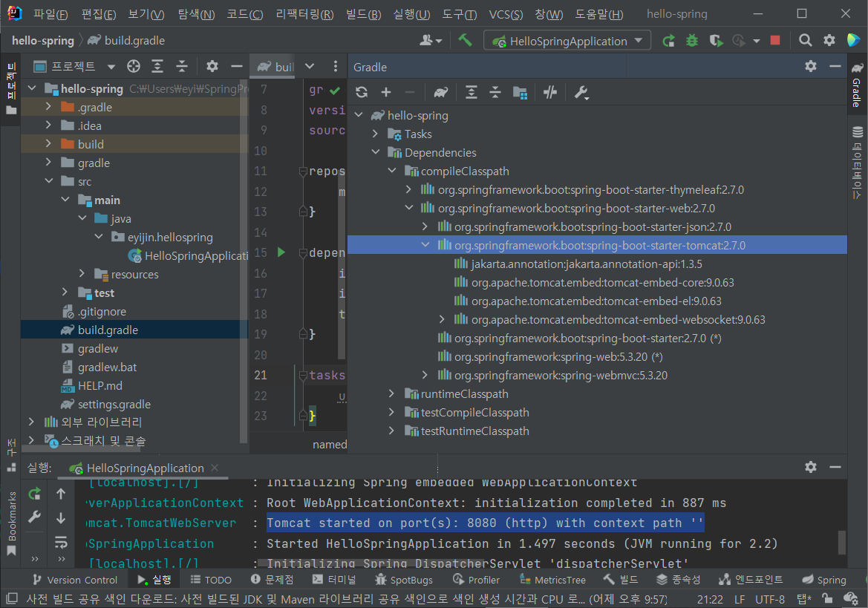Screen dimensions: 868x608
Task: Click the plus icon to link Gradle project
Action: 386,92
